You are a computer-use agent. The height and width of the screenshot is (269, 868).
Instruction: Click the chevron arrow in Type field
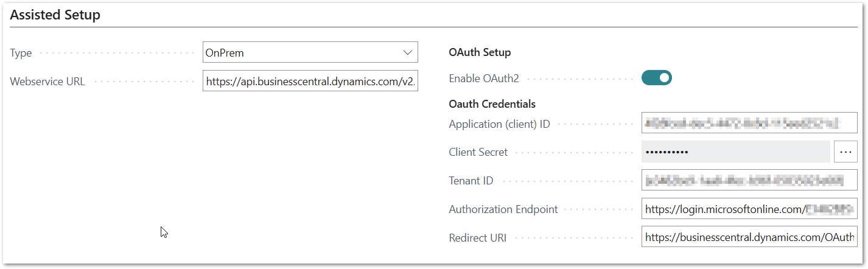point(408,53)
